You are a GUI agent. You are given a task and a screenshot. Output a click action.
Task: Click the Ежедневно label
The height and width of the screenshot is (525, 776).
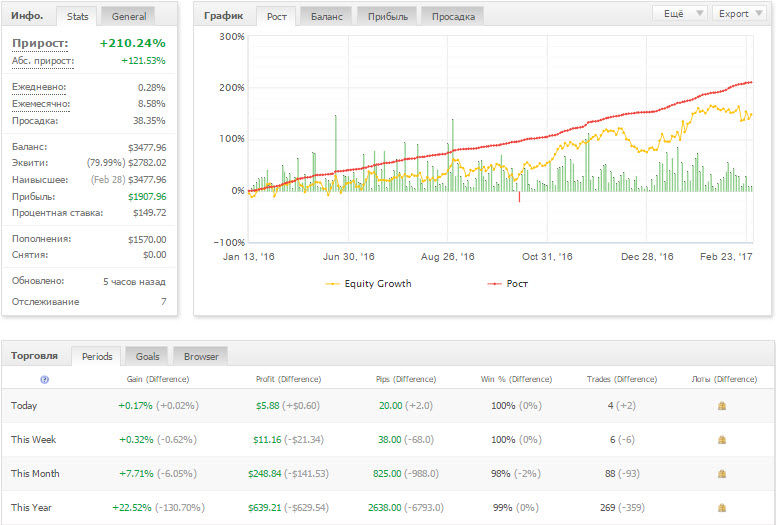39,87
